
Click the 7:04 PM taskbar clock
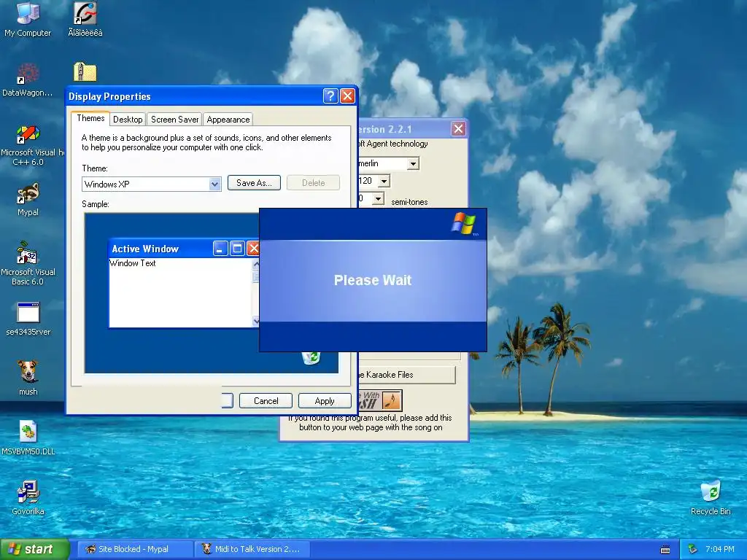pos(719,549)
